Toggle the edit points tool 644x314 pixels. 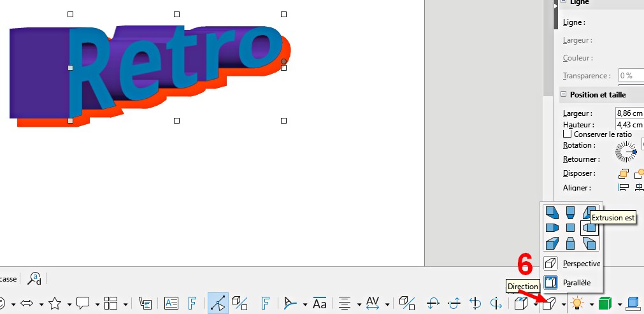tap(218, 303)
